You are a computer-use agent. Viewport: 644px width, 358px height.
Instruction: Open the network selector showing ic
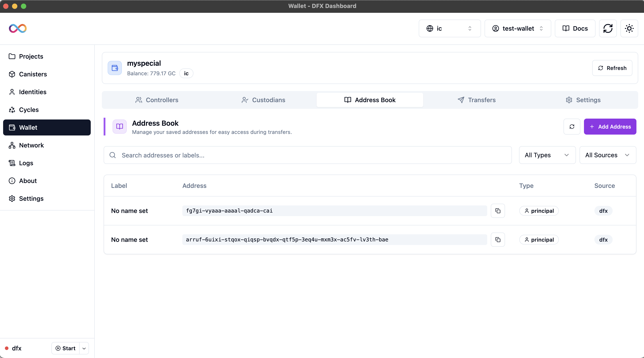pos(449,28)
